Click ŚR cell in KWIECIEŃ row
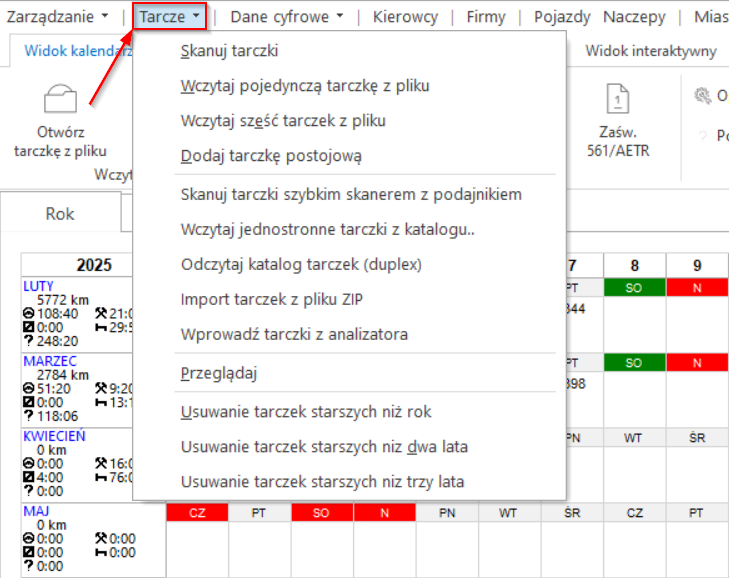Screen dimensions: 729x578 pyautogui.click(x=697, y=438)
